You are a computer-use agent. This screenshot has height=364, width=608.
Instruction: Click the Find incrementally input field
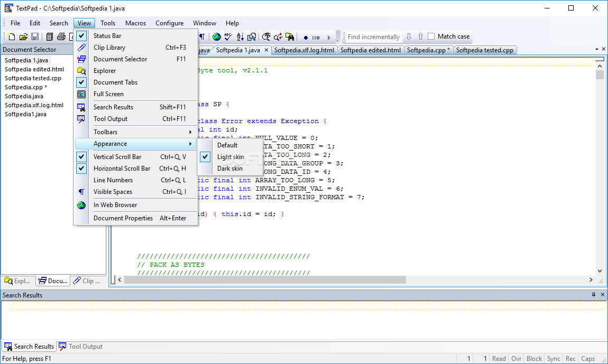click(x=373, y=37)
